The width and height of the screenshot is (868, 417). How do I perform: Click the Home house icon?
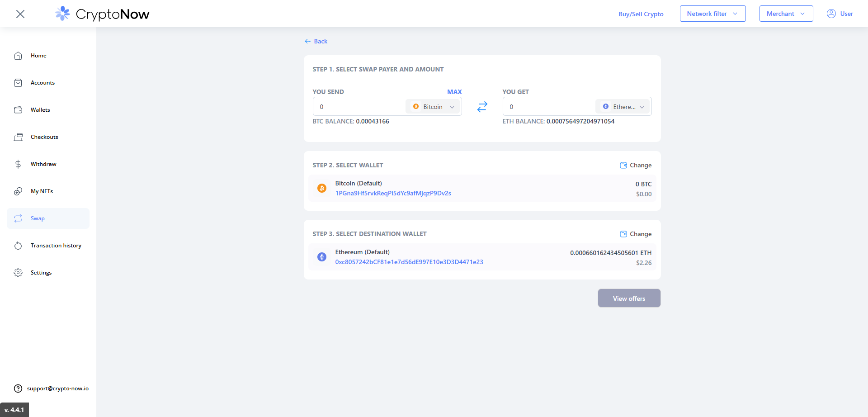coord(18,56)
